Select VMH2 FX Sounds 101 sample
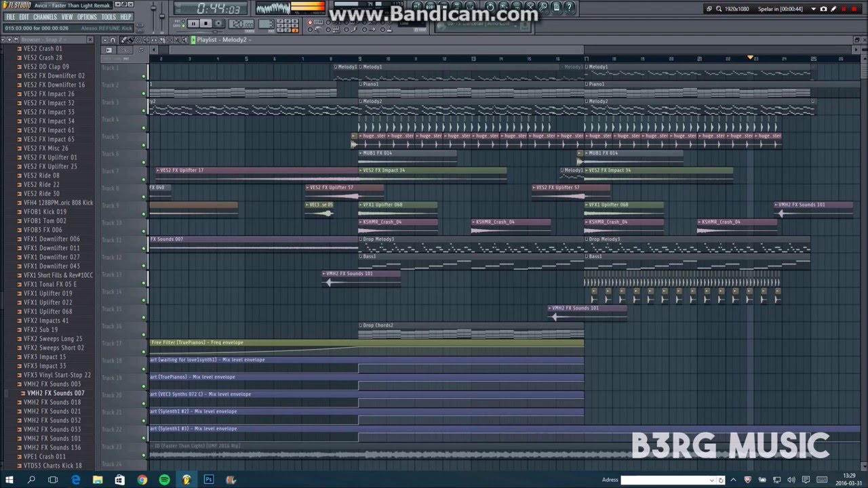The image size is (868, 488). (52, 439)
